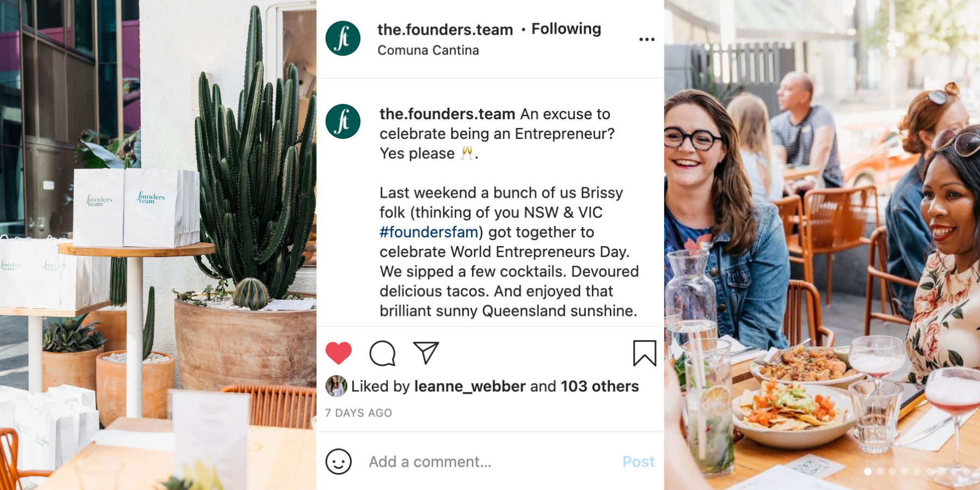Save the post with the bookmark icon

645,353
